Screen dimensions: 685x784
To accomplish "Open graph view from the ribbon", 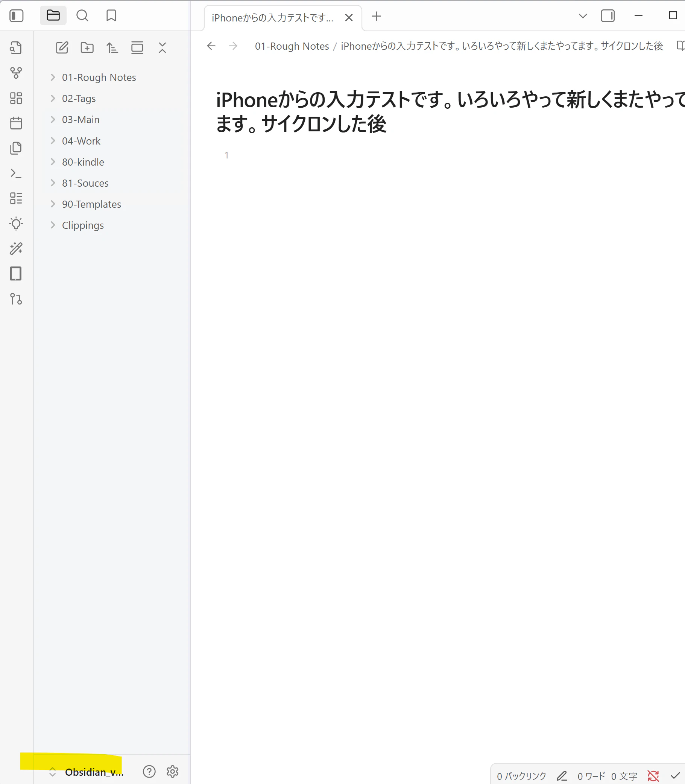I will (x=16, y=73).
